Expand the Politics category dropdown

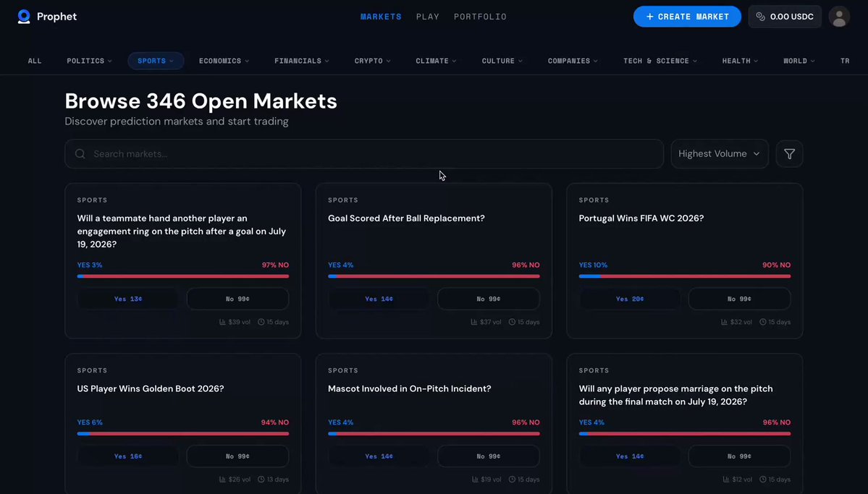89,61
